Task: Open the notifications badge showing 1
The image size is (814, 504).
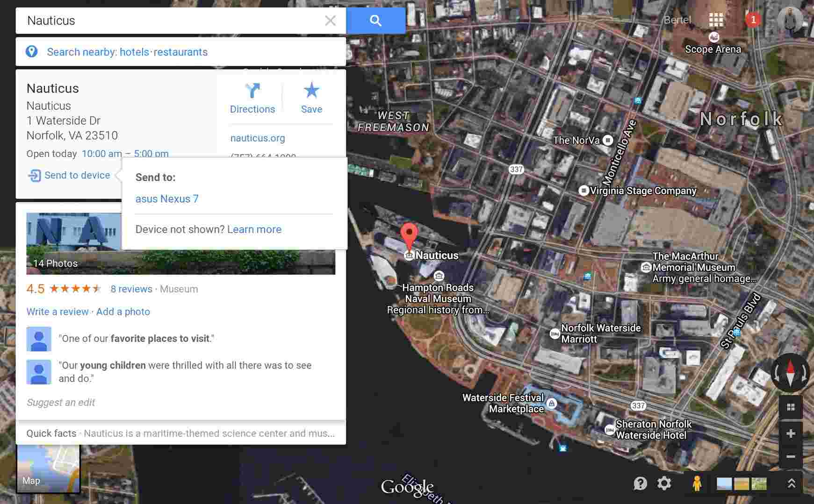Action: pos(753,20)
